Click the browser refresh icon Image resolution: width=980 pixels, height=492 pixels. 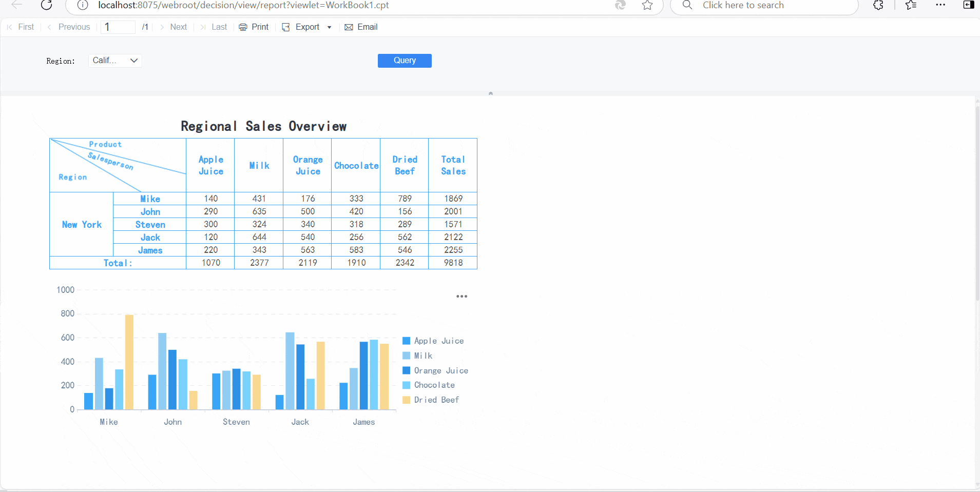(46, 5)
